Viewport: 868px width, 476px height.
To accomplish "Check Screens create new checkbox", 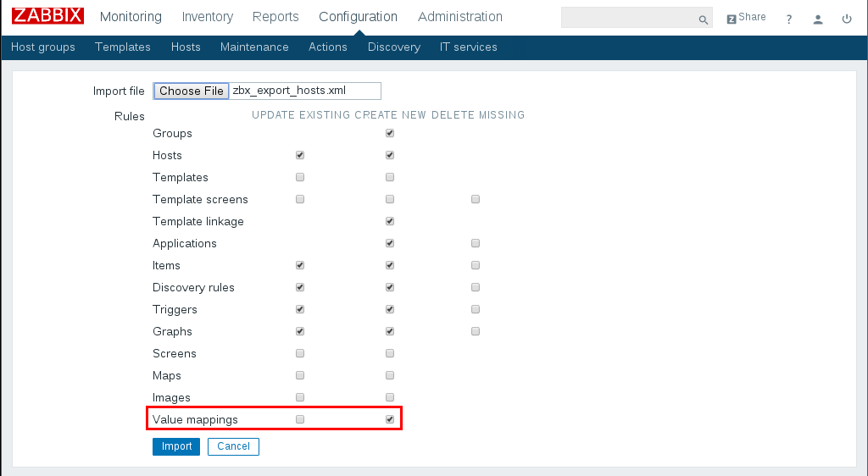I will pos(390,353).
